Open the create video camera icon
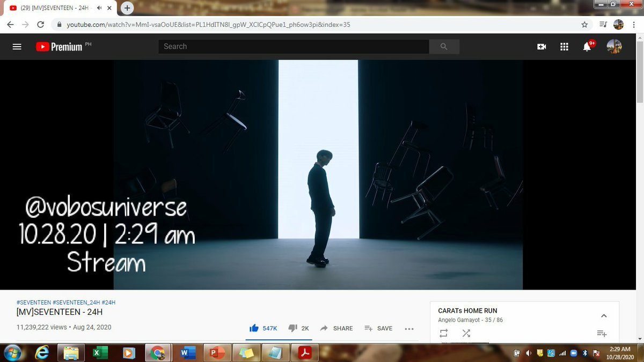This screenshot has width=644, height=362. [x=541, y=47]
